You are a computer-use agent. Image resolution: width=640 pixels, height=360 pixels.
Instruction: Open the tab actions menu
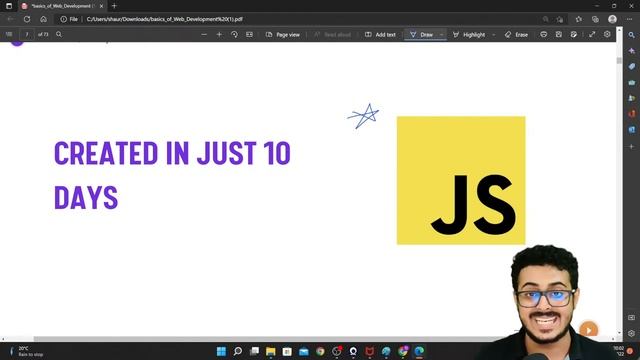(9, 6)
